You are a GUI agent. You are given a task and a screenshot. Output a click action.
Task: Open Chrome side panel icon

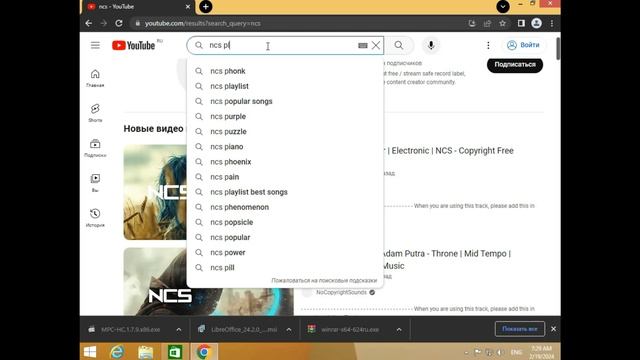521,23
